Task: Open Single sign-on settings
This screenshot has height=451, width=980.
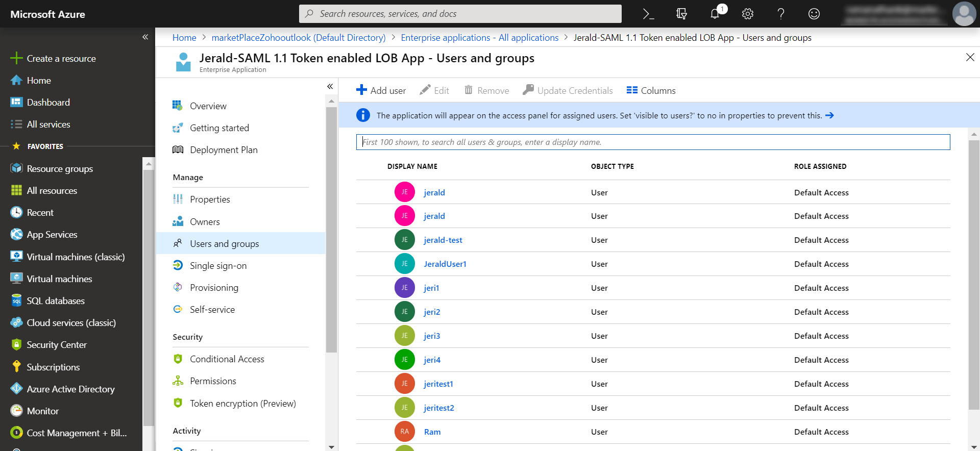Action: pyautogui.click(x=218, y=266)
